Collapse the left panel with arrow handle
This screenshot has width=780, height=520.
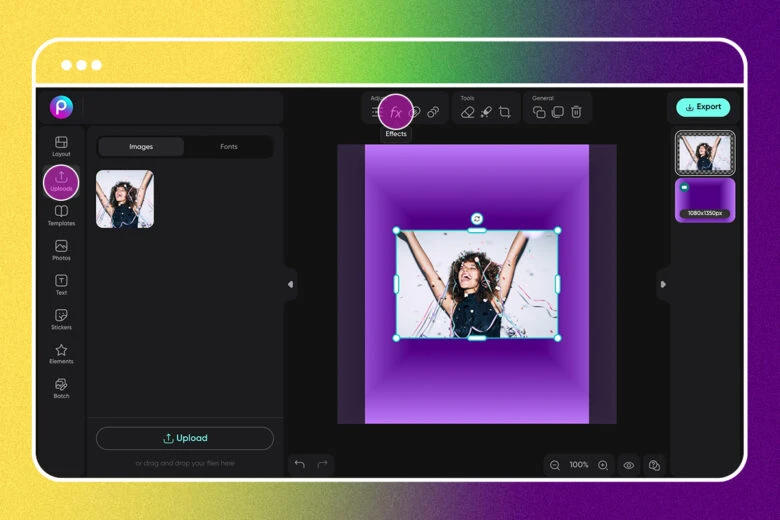pyautogui.click(x=290, y=284)
